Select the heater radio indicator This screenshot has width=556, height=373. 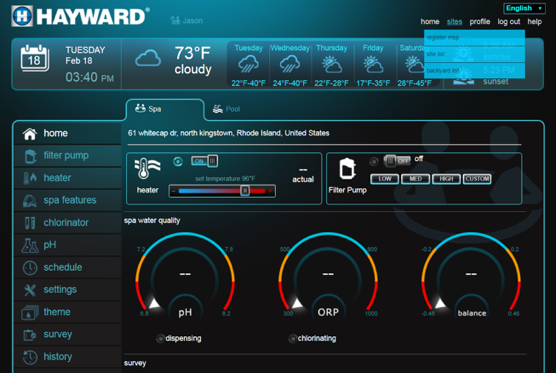point(178,162)
